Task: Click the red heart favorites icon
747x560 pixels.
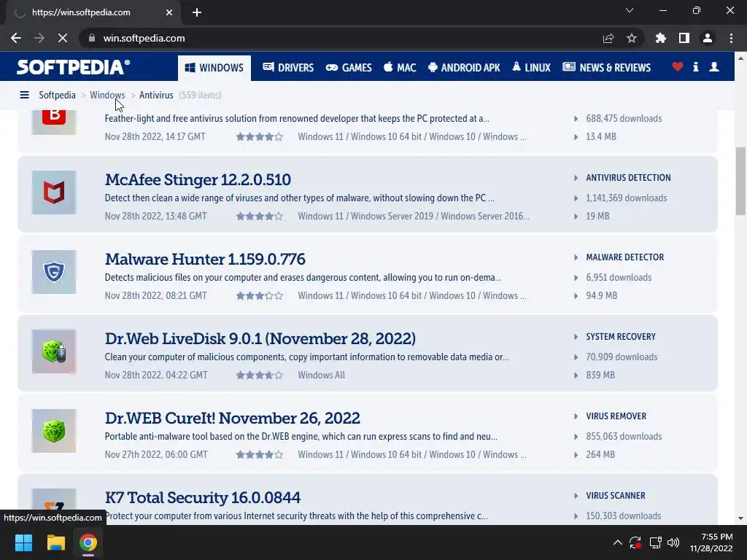Action: [678, 66]
